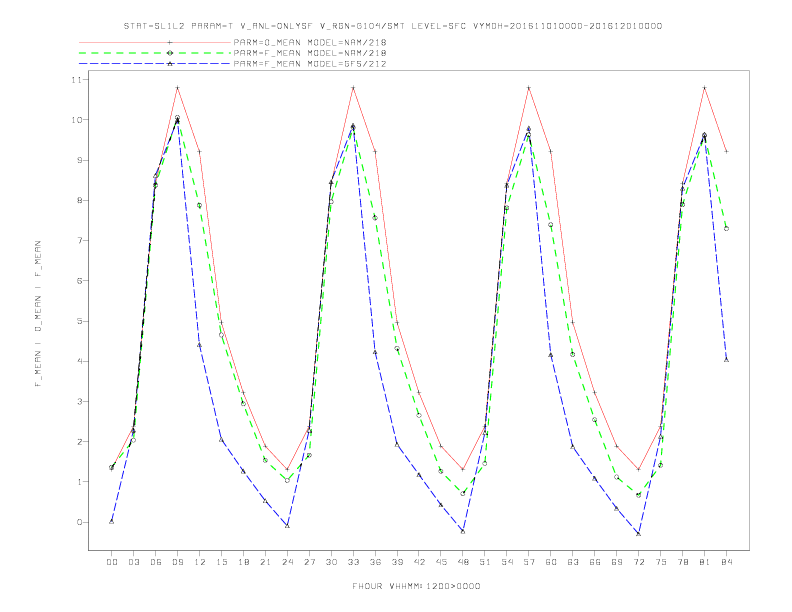Viewport: 792px width, 612px height.
Task: Click x-axis forecast hour label 09
Action: (177, 562)
